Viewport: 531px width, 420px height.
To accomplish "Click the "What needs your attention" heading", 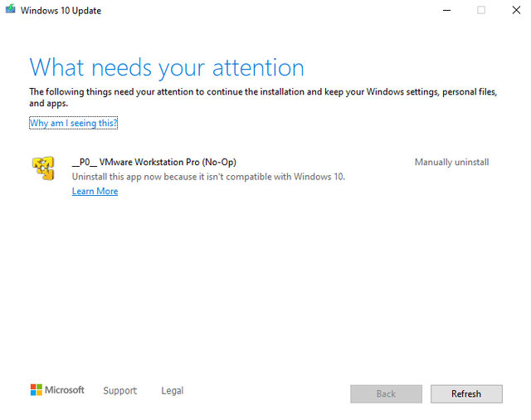I will 167,68.
